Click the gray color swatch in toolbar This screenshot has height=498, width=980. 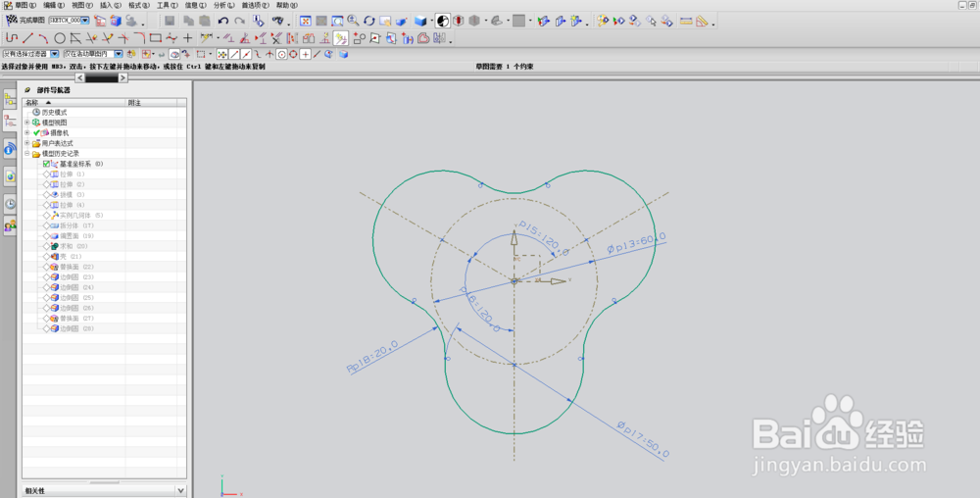518,21
